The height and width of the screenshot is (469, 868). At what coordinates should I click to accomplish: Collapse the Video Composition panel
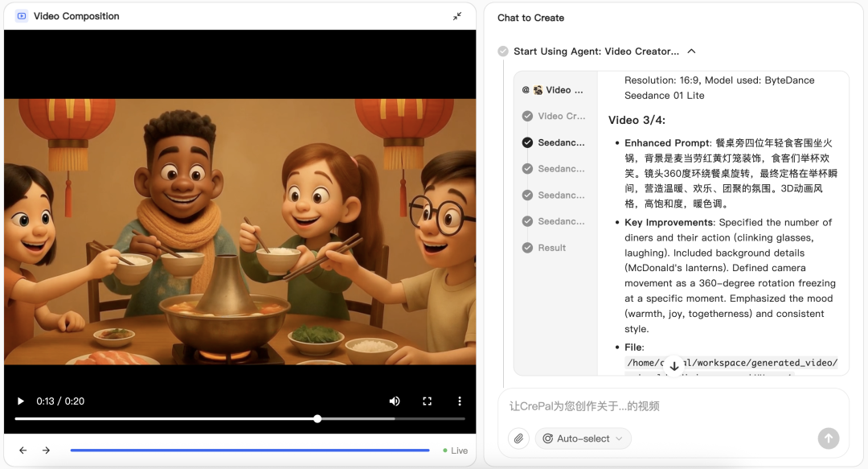pyautogui.click(x=457, y=16)
